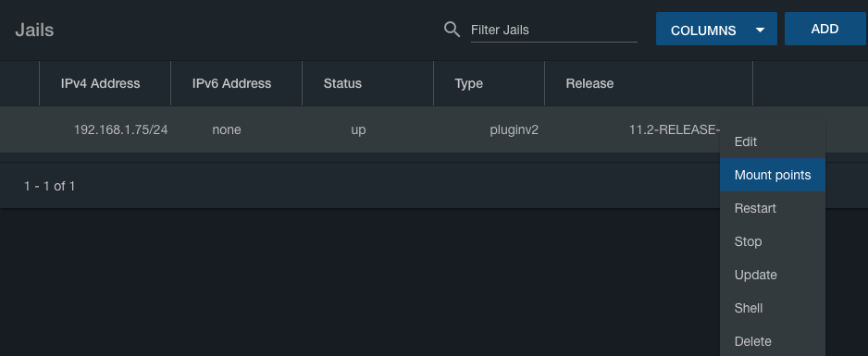Sort by the Type column header
Image resolution: width=868 pixels, height=356 pixels.
(x=468, y=83)
